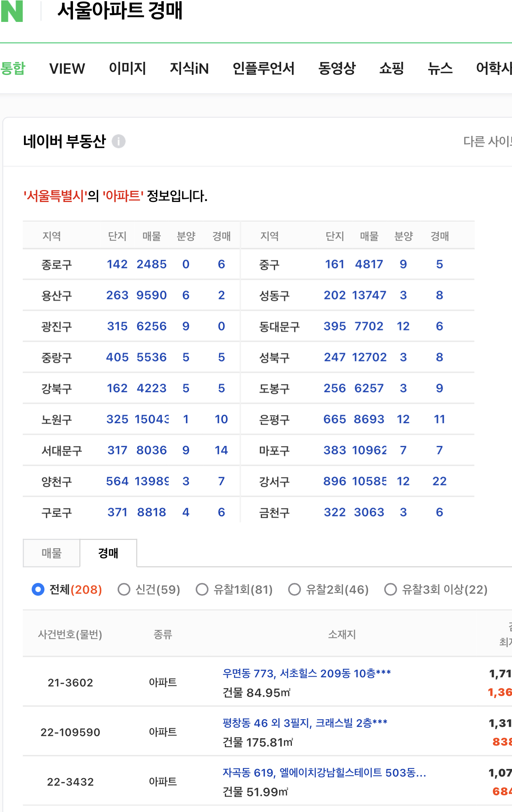Screen dimensions: 512x812
Task: Click 강북구 listings count 4223
Action: click(x=152, y=388)
